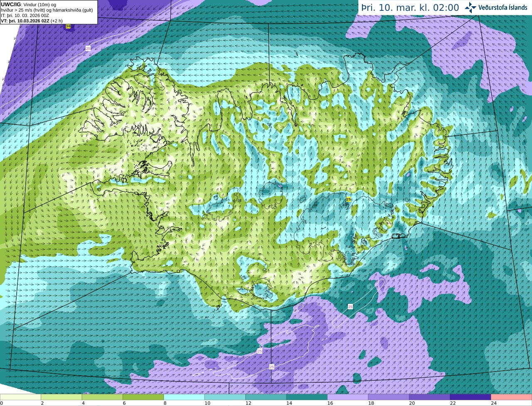The image size is (532, 406).
Task: Select the 4–6 m/s green legend swatch
Action: pyautogui.click(x=102, y=397)
